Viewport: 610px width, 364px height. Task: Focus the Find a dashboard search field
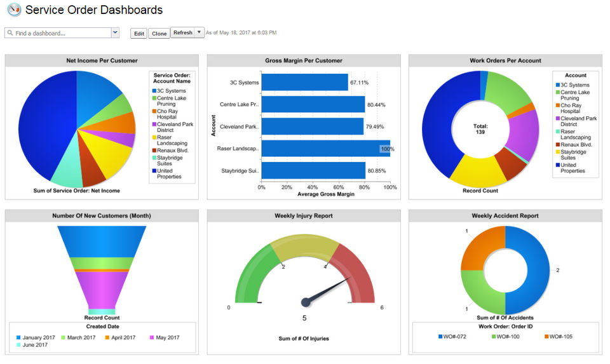click(x=58, y=33)
